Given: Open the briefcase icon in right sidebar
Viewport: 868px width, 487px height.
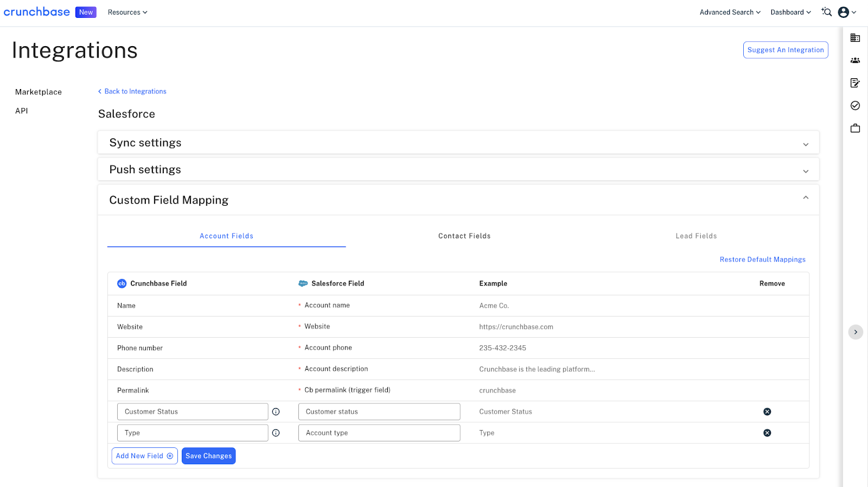Looking at the screenshot, I should coord(855,128).
